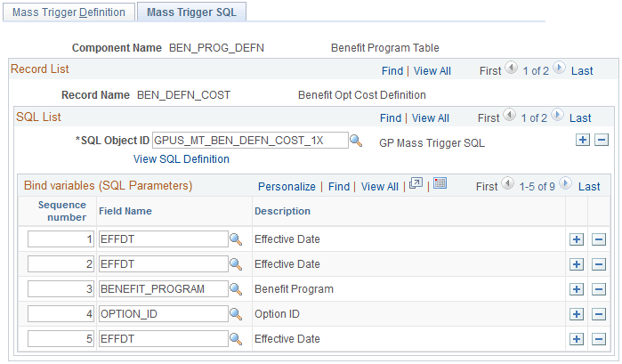
Task: Show previous rows in Bind variables grid
Action: pos(507,183)
